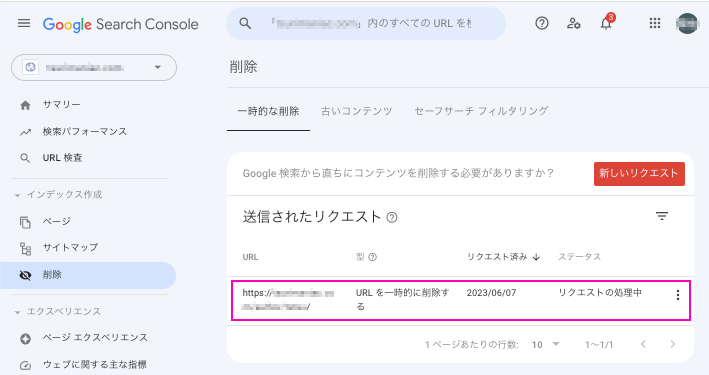Open the help question mark icon

tap(542, 23)
